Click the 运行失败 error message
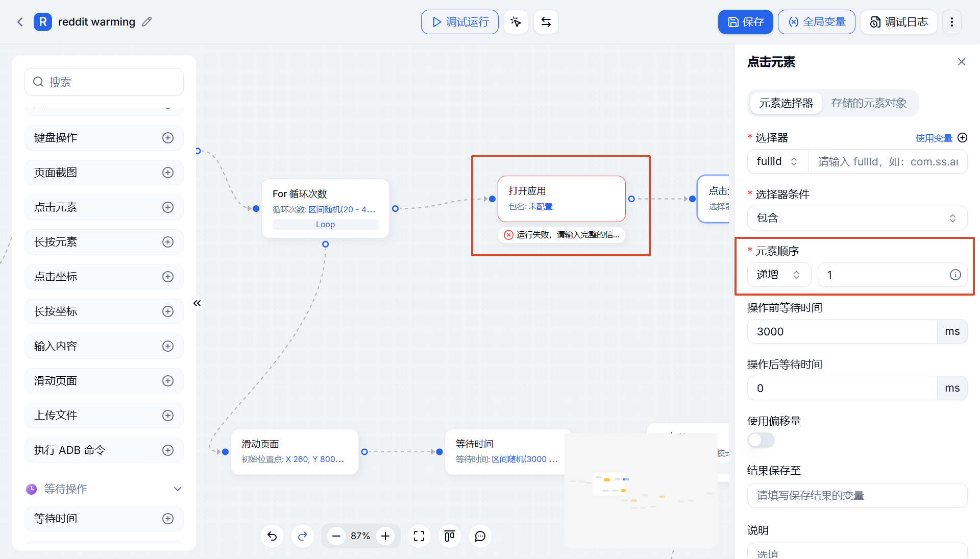The height and width of the screenshot is (559, 980). tap(561, 235)
